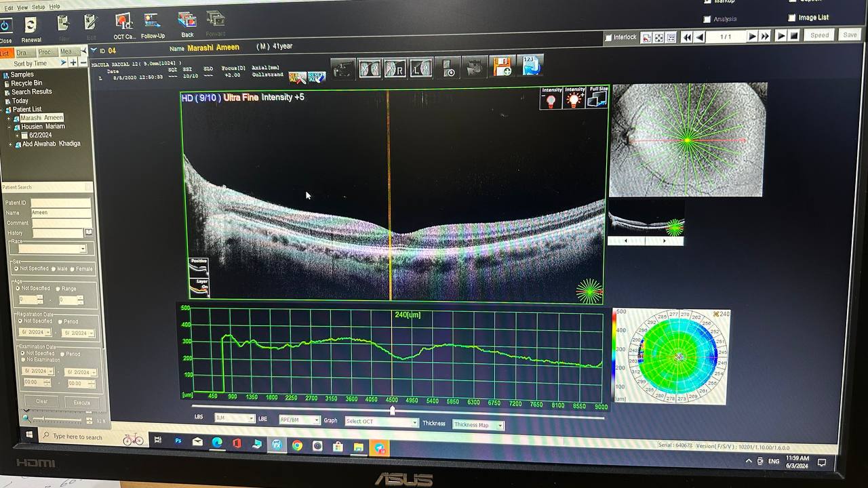Toggle the Image List checkbox

point(791,18)
